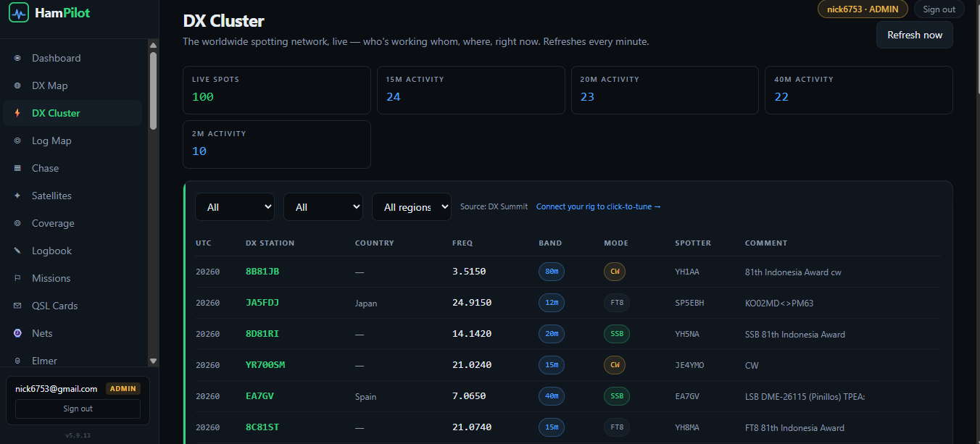Open the Logbook menu item
Viewport: 980px width, 444px height.
tap(72, 251)
